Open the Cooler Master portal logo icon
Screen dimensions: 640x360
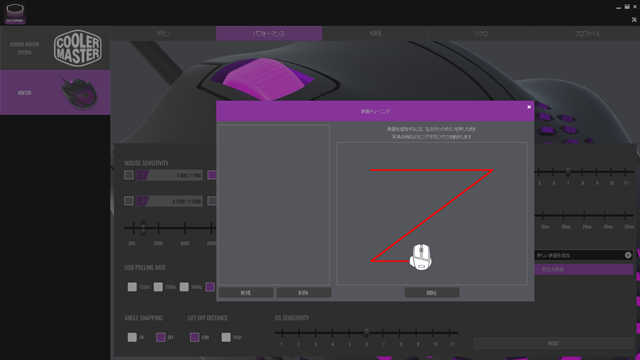[15, 13]
